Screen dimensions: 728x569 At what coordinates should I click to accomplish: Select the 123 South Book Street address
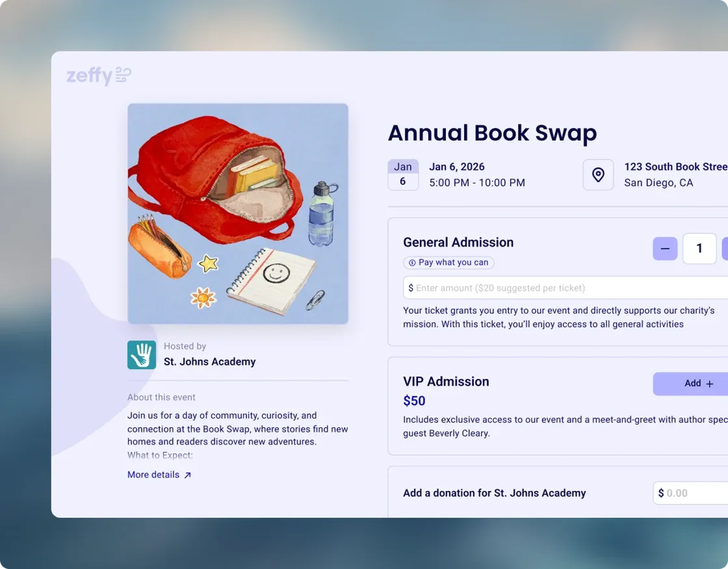[675, 166]
